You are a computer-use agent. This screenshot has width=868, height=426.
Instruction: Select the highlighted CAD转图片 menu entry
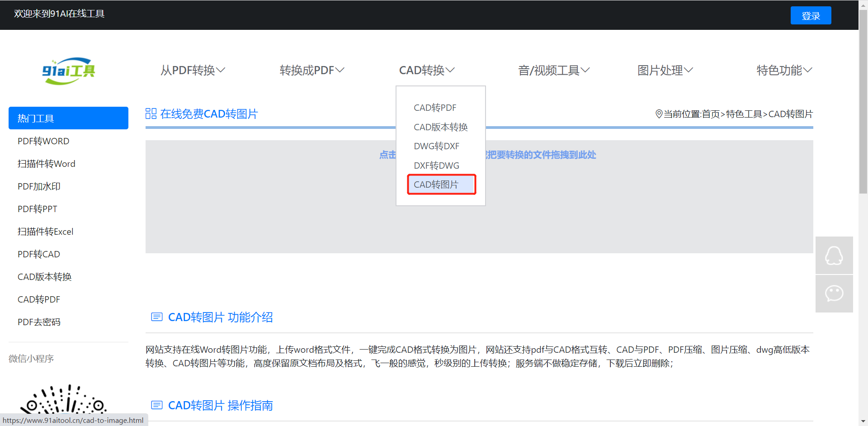pyautogui.click(x=436, y=185)
